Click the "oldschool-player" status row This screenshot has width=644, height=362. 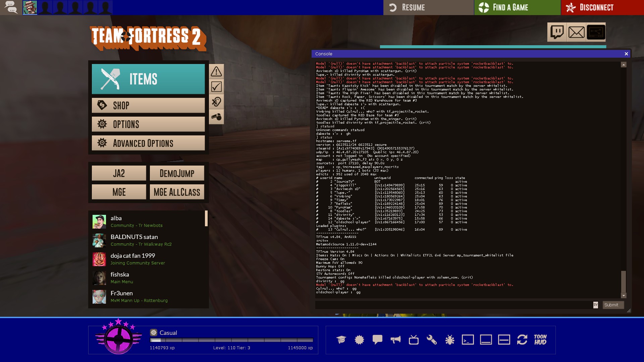point(391,222)
